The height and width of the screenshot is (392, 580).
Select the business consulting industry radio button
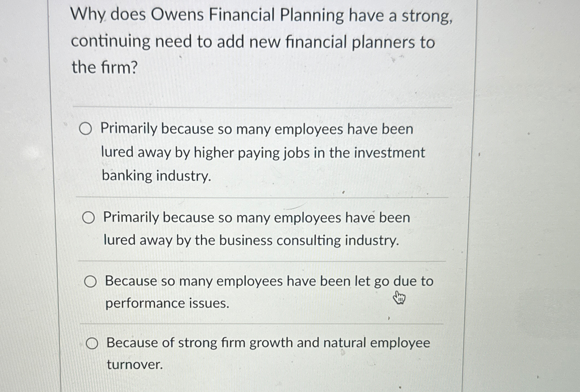coord(89,218)
